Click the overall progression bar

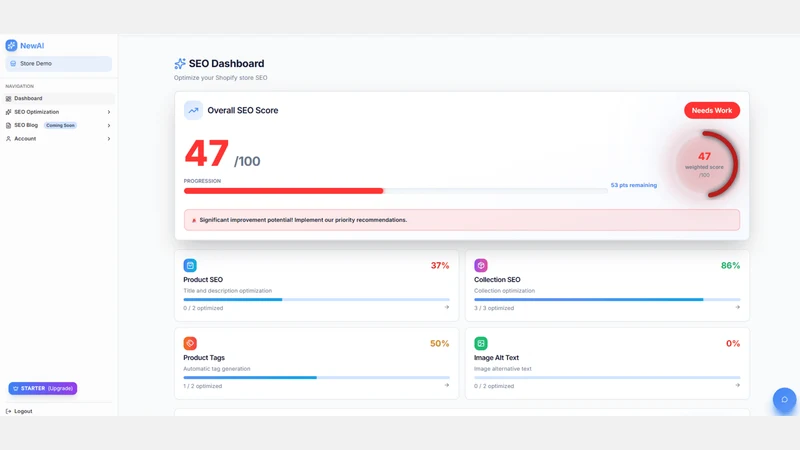(395, 191)
